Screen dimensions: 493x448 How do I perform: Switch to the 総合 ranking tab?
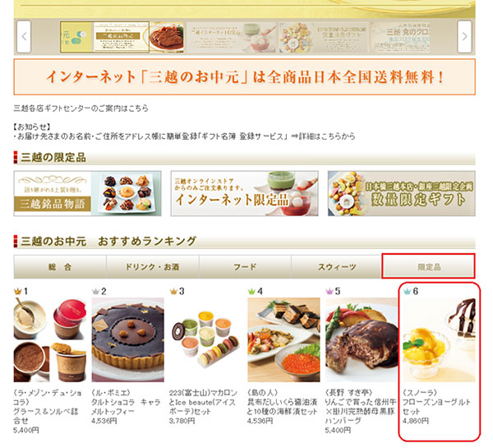point(60,267)
